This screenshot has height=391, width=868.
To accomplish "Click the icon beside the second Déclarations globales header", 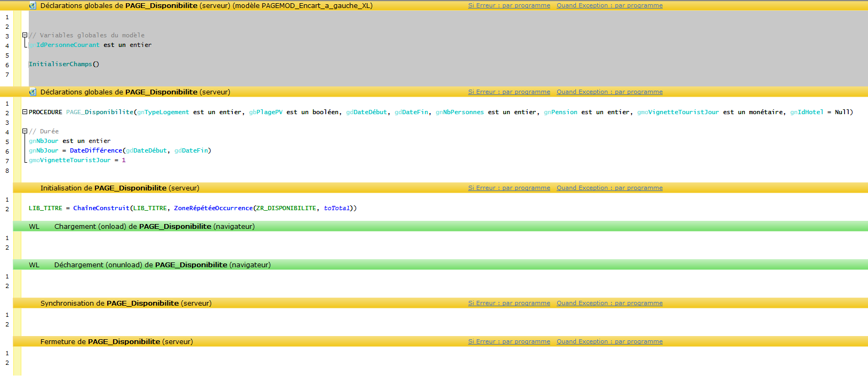I will coord(33,92).
